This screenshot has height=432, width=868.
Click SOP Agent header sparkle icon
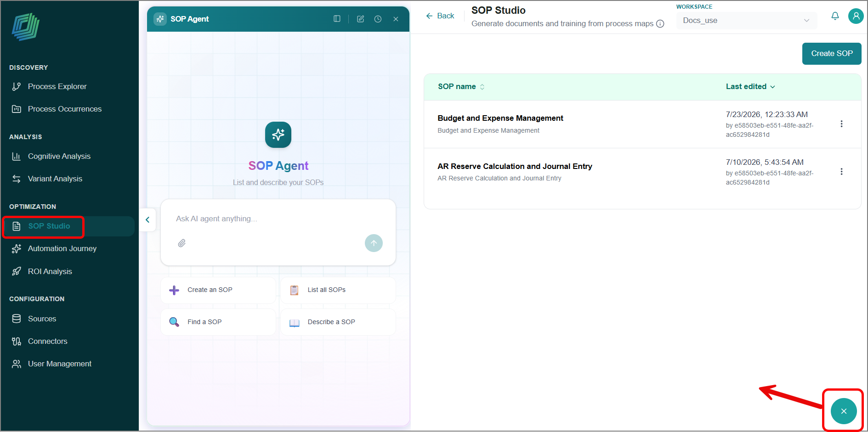click(160, 19)
